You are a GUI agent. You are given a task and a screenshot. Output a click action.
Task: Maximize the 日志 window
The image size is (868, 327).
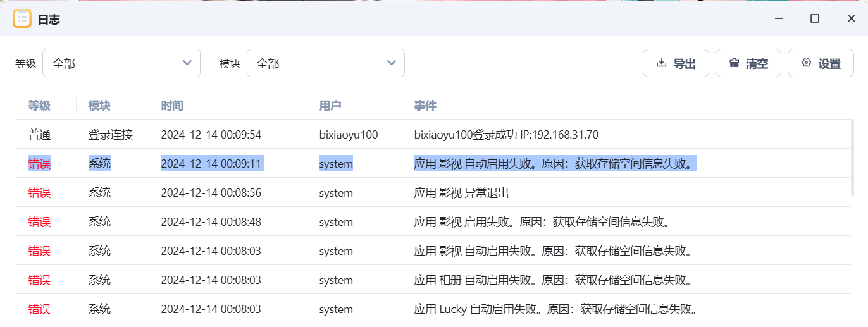(815, 18)
